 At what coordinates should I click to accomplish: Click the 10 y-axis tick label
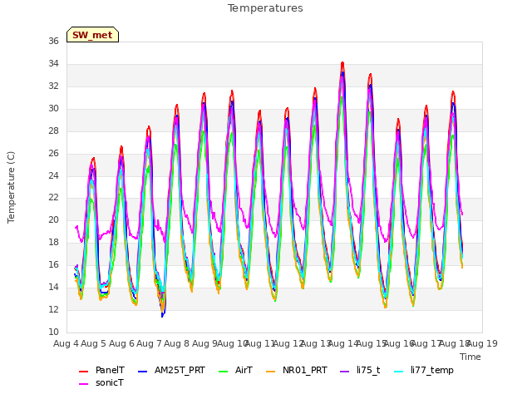[53, 332]
